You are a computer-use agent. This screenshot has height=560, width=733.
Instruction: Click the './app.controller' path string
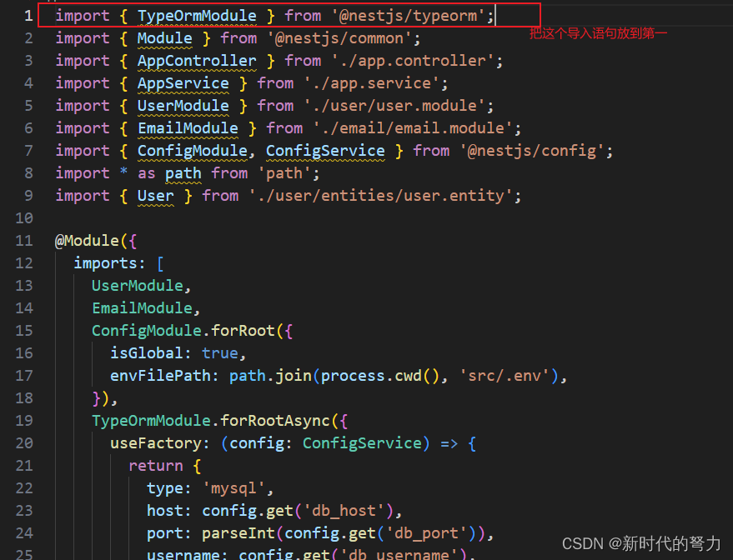(x=413, y=61)
